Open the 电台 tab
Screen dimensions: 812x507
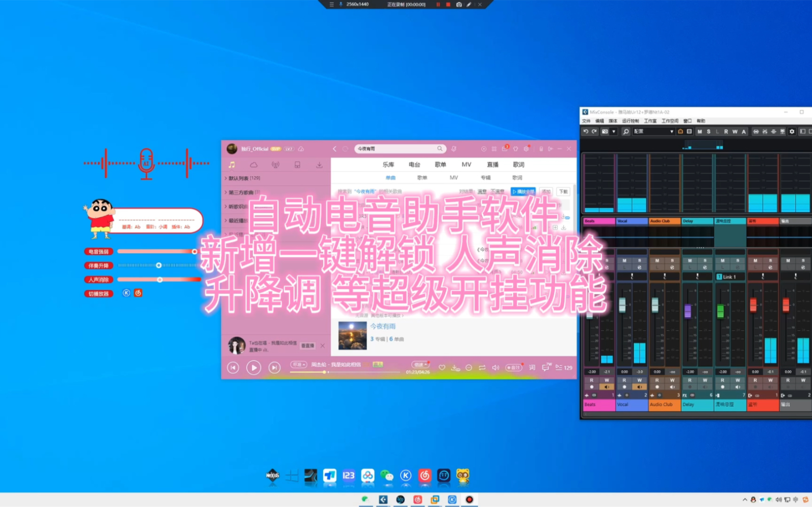coord(414,165)
